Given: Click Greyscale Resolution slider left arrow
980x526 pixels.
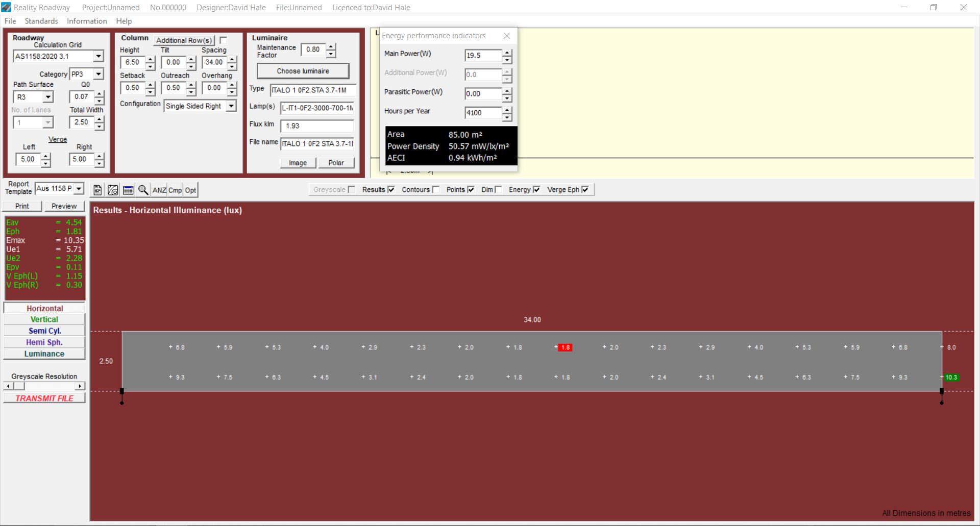Looking at the screenshot, I should coord(7,386).
